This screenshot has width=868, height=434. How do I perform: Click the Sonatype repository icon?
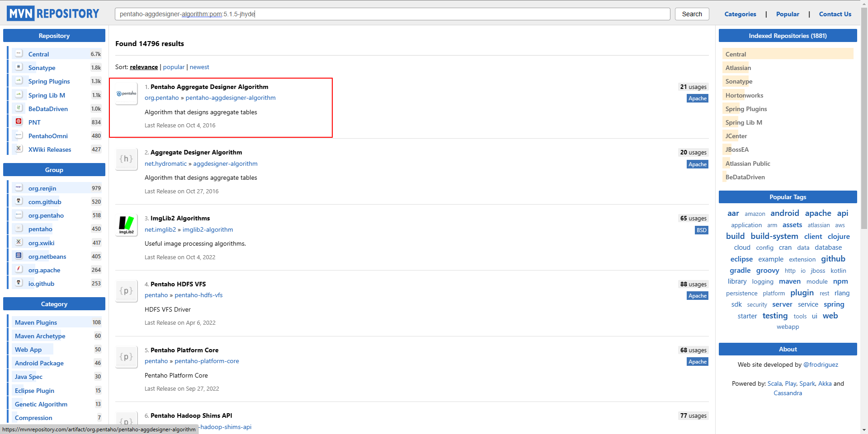[x=19, y=67]
